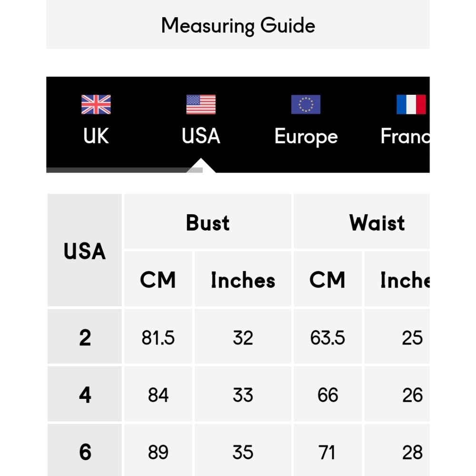Click the Bust column header

[x=208, y=221]
